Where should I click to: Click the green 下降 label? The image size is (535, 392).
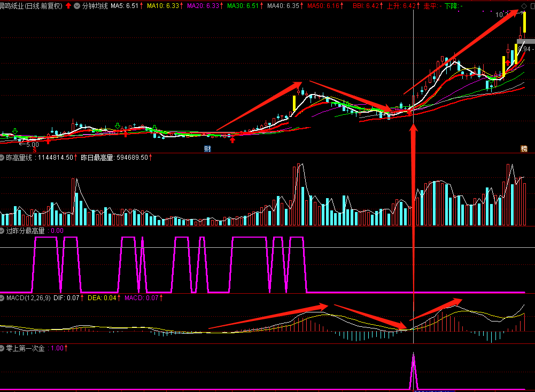(x=454, y=6)
